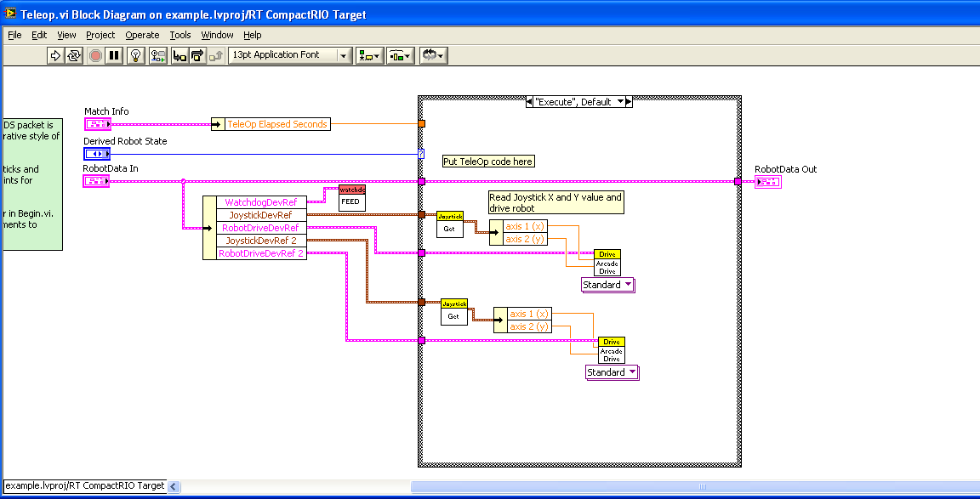
Task: Click the Step Over toolbar icon
Action: tap(197, 55)
